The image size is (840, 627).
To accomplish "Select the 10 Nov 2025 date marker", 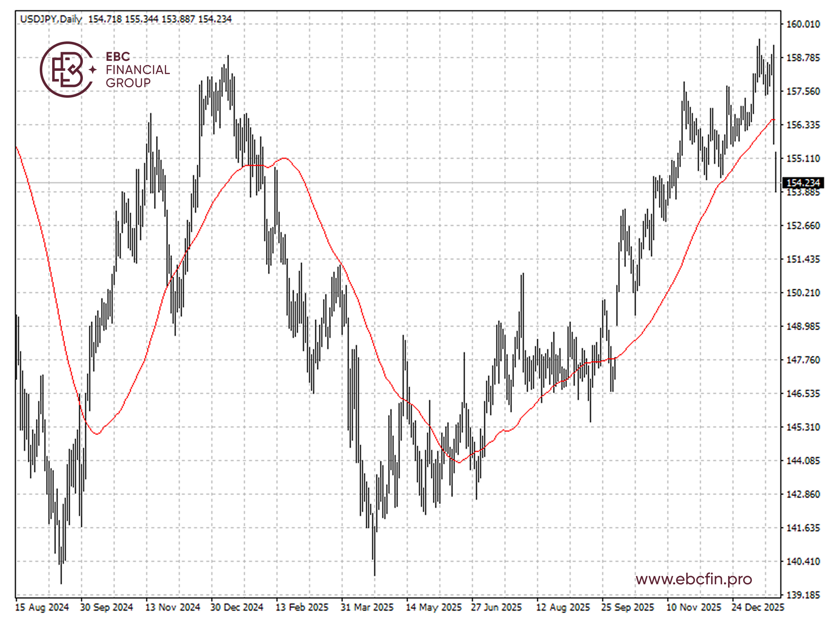I will click(693, 607).
